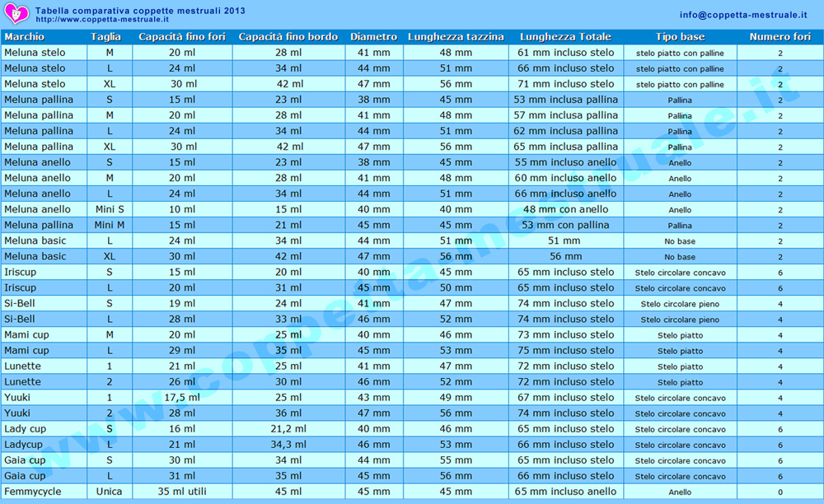This screenshot has width=824, height=504.
Task: Click '43 mm' diameter cell in Yuuki 1 row
Action: click(373, 398)
